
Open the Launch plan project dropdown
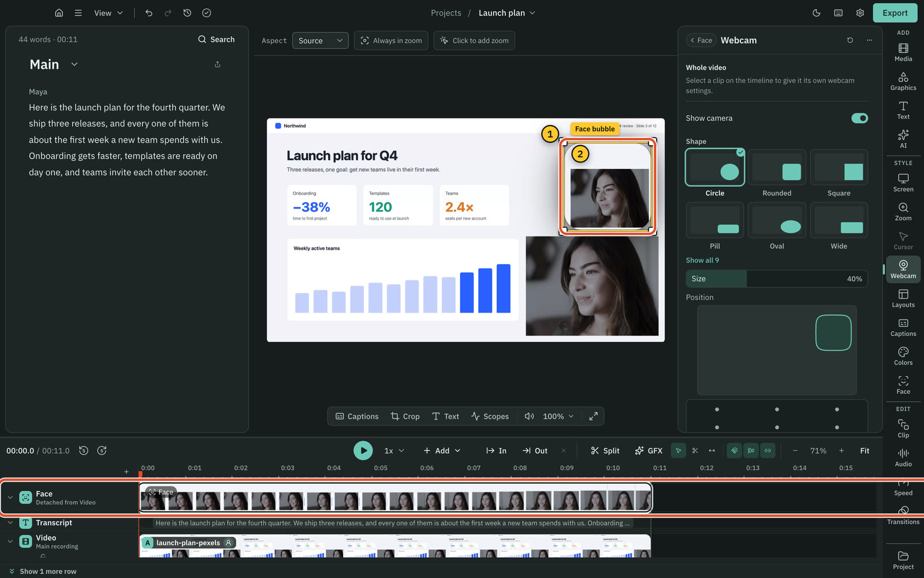pyautogui.click(x=507, y=13)
